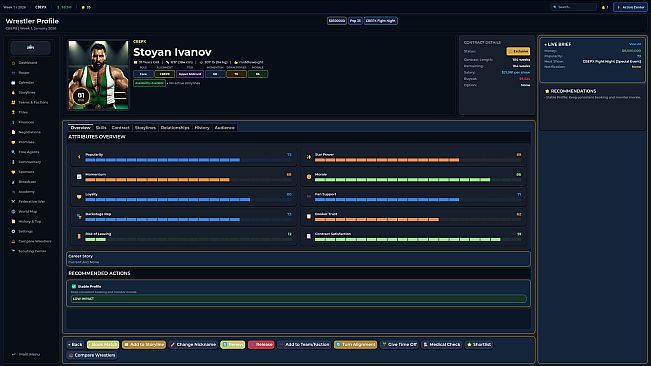Open Federation War crossed-swords icon
This screenshot has width=651, height=366.
tap(13, 202)
